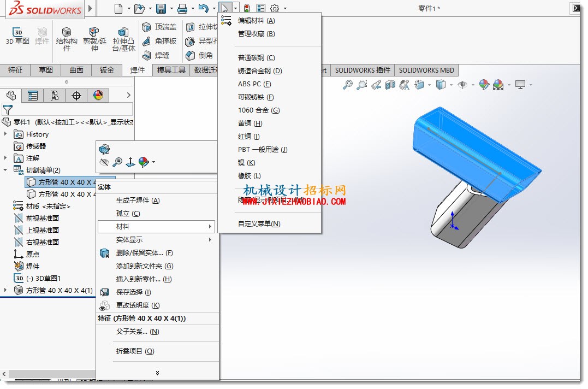Screen dimensions: 588x389
Task: Collapse the 切割清单(2) cut list folder
Action: pos(5,170)
